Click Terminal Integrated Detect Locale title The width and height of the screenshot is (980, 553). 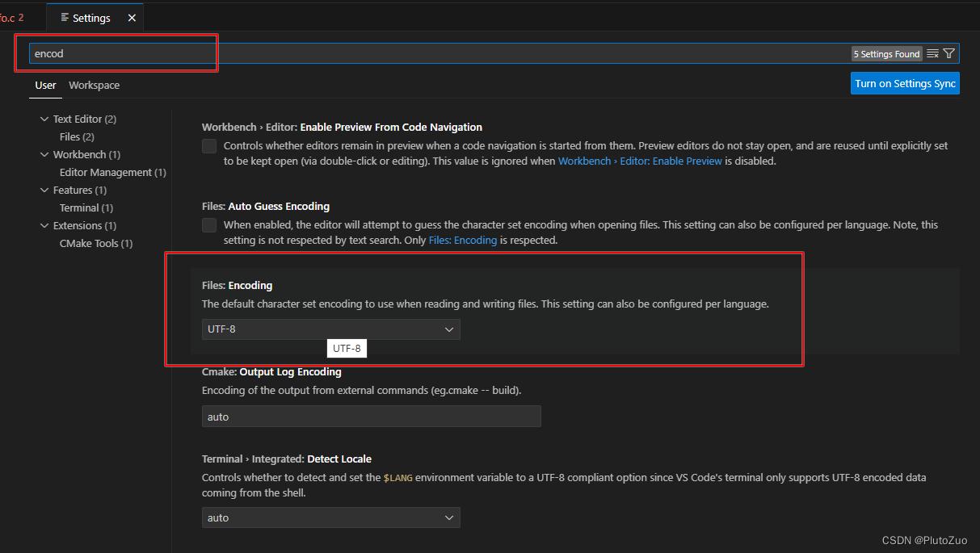287,459
